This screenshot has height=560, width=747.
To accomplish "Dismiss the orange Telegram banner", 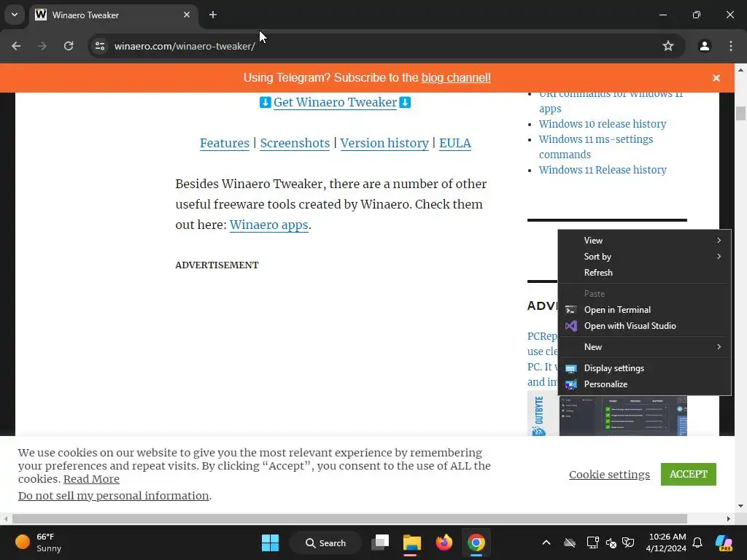I will (716, 78).
